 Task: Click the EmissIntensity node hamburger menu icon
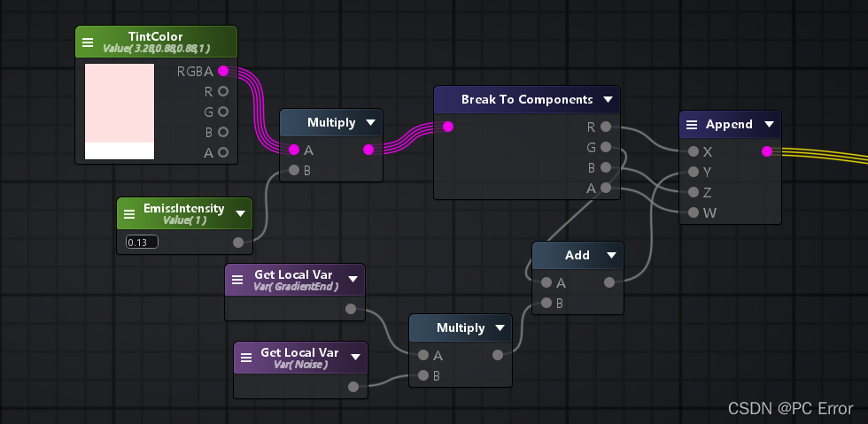(x=129, y=213)
